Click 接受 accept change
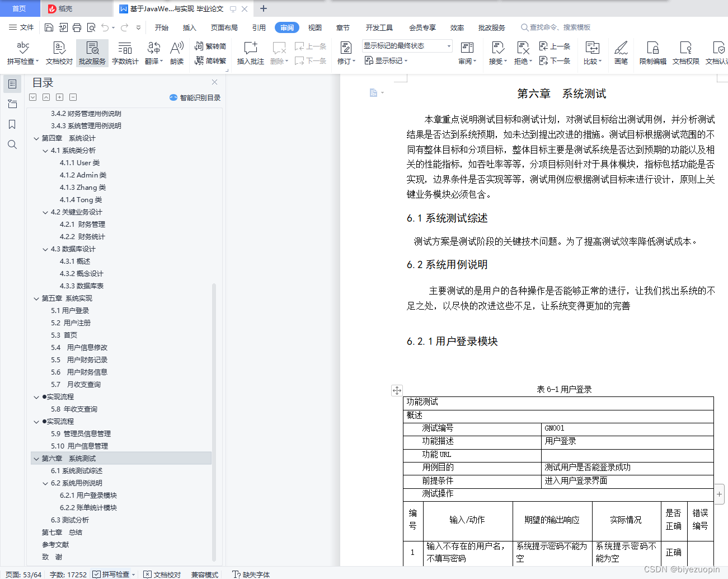Viewport: 728px width, 579px height. pyautogui.click(x=497, y=53)
